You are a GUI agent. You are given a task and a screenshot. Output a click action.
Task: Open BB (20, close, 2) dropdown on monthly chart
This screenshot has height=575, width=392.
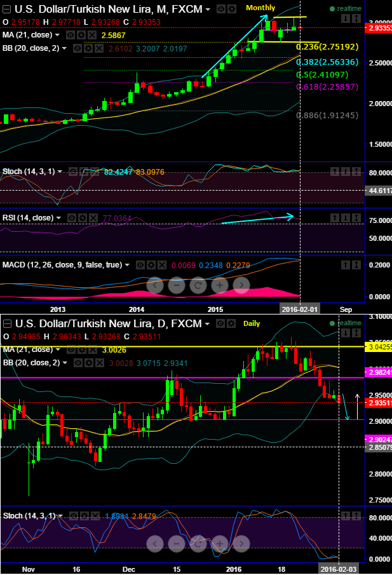pyautogui.click(x=64, y=48)
